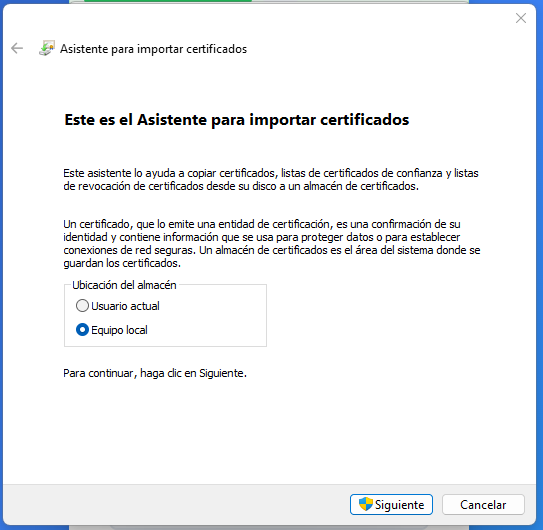The width and height of the screenshot is (543, 530).
Task: Click the text Para continuar, haga clic en Siguiente
Action: pos(155,373)
